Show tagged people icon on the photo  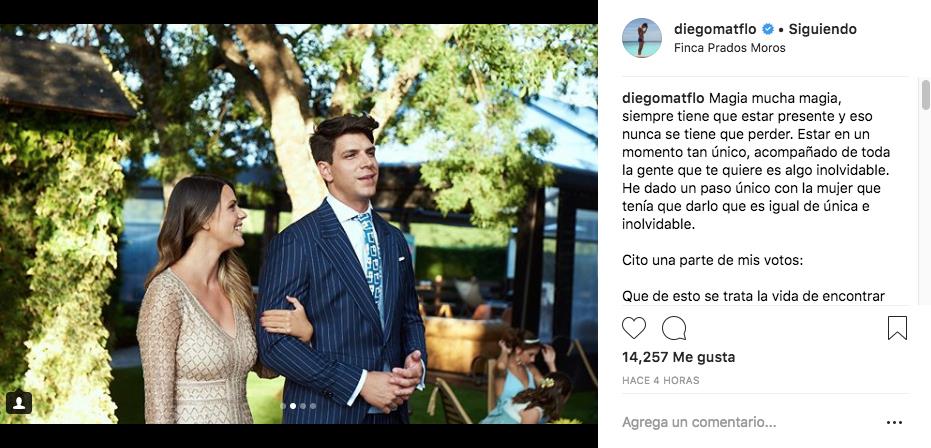click(19, 403)
